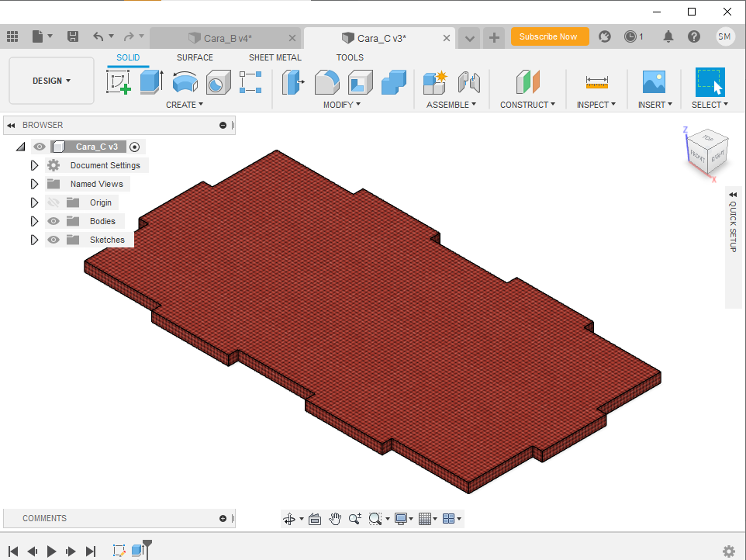
Task: Expand the Sketches node
Action: point(34,240)
